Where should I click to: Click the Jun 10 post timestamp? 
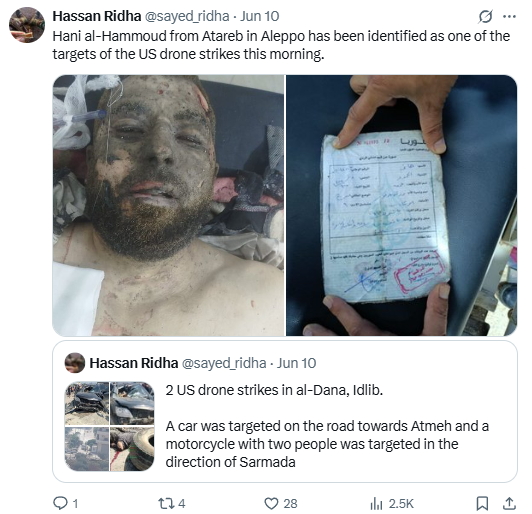coord(260,16)
